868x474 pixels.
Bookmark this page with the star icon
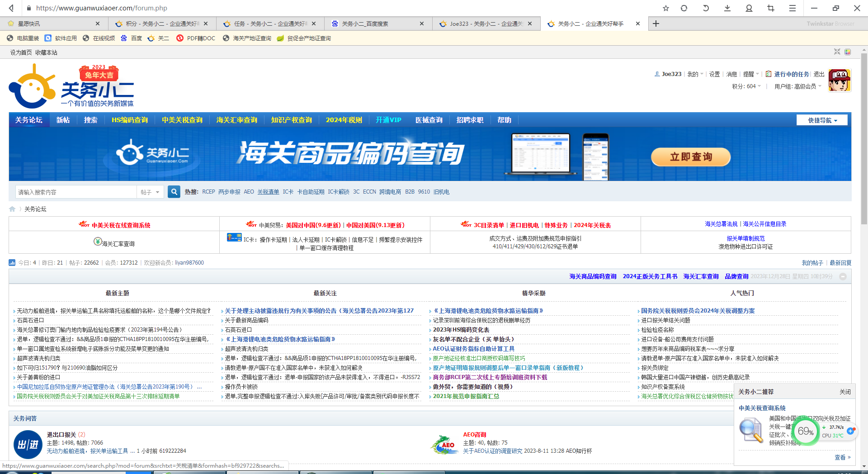click(665, 8)
